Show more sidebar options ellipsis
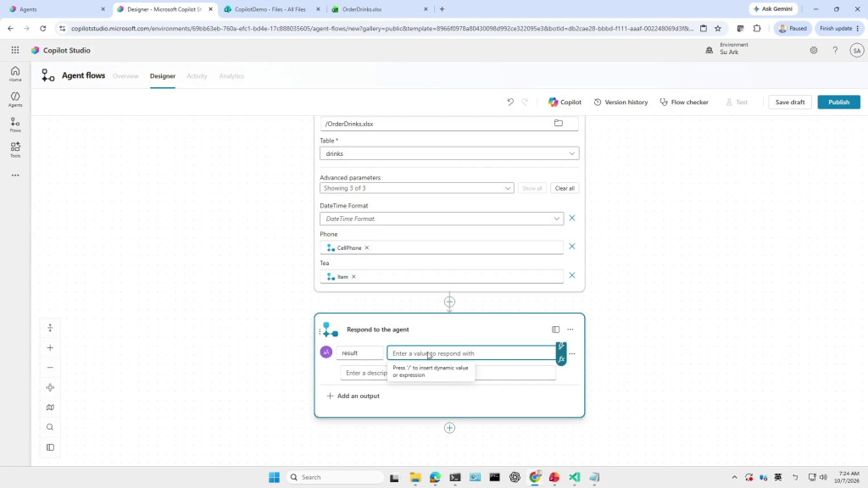Image resolution: width=868 pixels, height=488 pixels. click(15, 175)
